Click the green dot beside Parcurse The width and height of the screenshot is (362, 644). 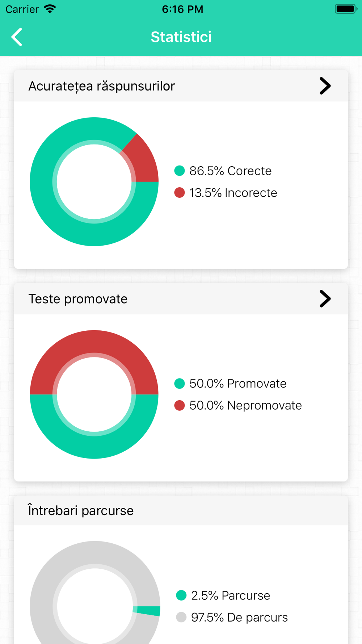point(181,595)
